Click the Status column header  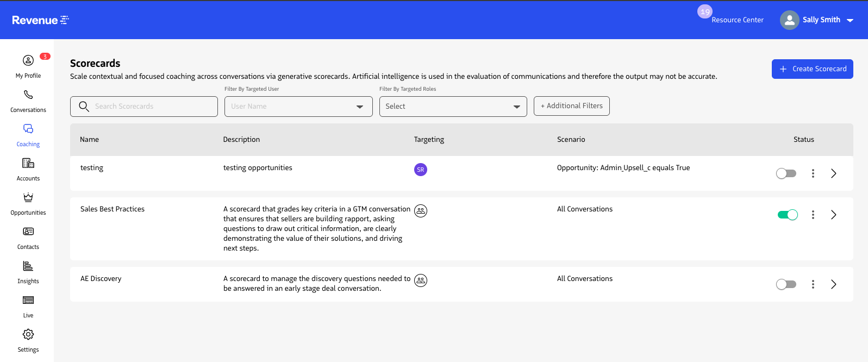(x=804, y=140)
